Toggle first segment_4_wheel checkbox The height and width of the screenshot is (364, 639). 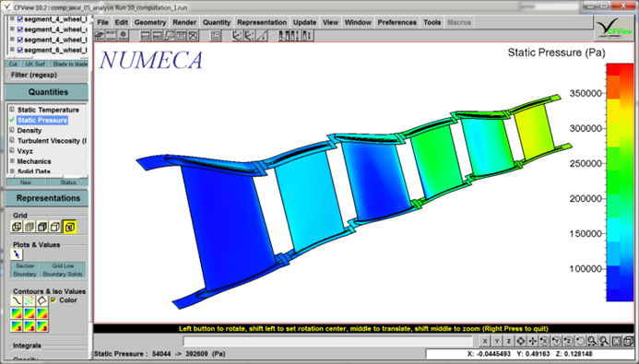20,19
